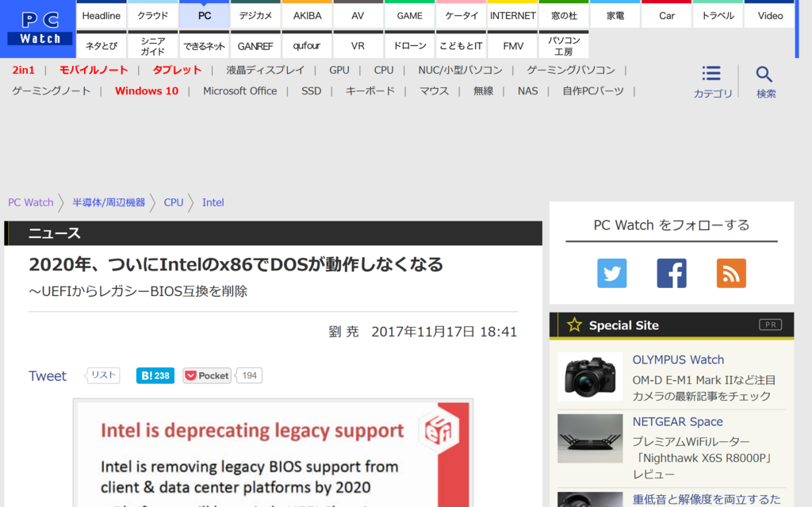Open the AV tab
The image size is (812, 507).
pyautogui.click(x=358, y=16)
